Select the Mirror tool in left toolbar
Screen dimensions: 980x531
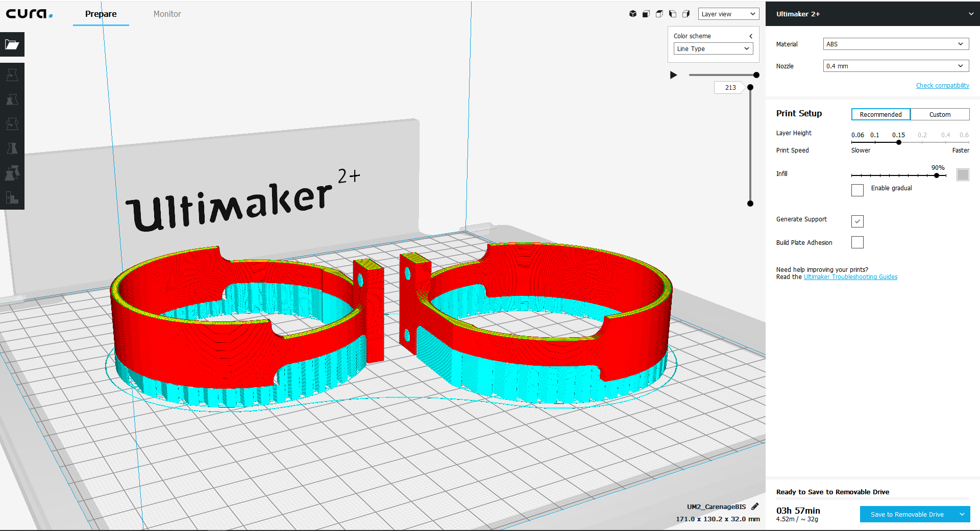click(x=12, y=148)
